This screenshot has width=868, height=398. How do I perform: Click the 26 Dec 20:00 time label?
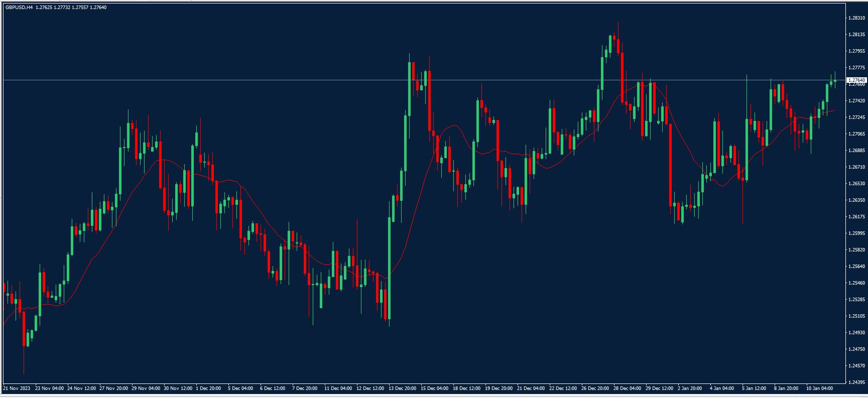(x=595, y=388)
